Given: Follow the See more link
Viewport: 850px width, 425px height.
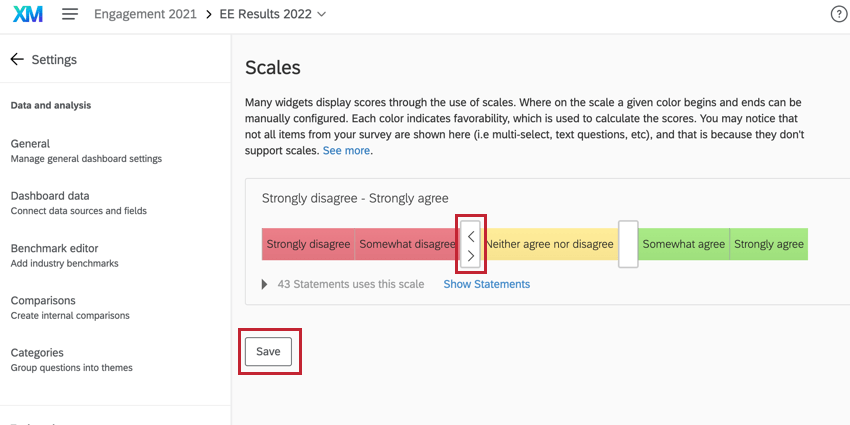Looking at the screenshot, I should pos(346,150).
